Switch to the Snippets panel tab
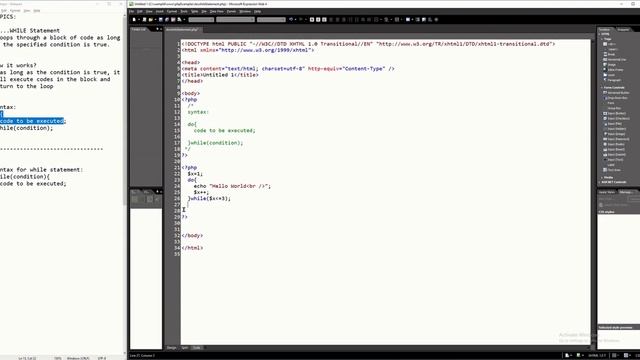The width and height of the screenshot is (640, 360). click(623, 29)
